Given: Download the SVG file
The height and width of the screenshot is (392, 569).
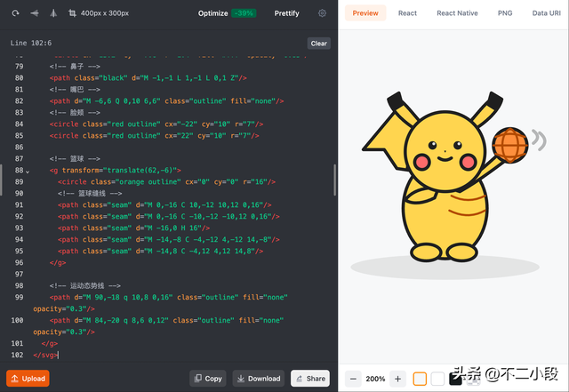Looking at the screenshot, I should (259, 379).
